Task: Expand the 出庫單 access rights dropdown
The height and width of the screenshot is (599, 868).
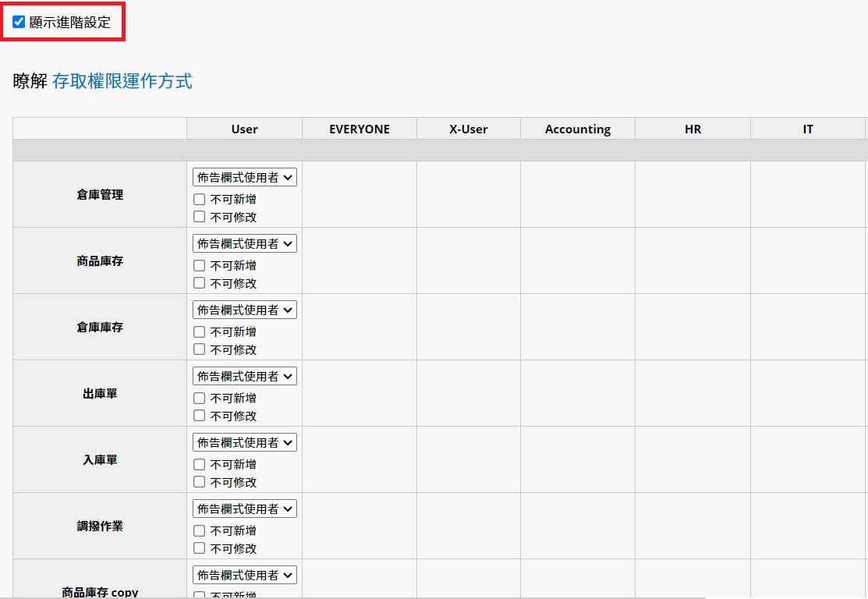Action: point(245,377)
